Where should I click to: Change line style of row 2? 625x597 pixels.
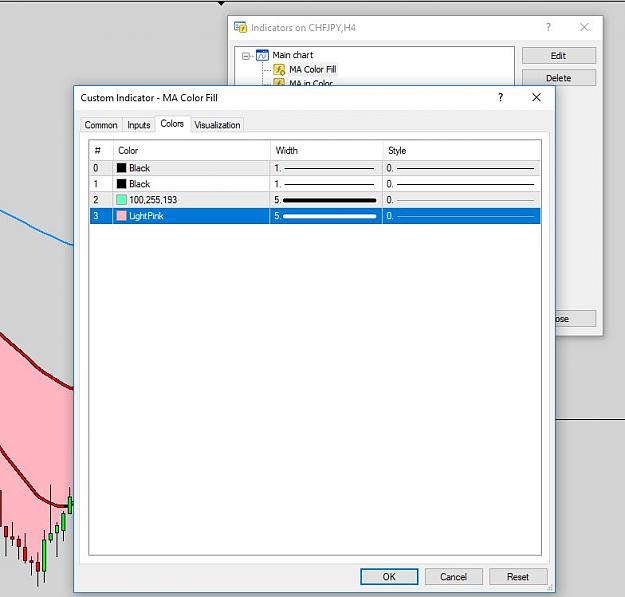461,200
